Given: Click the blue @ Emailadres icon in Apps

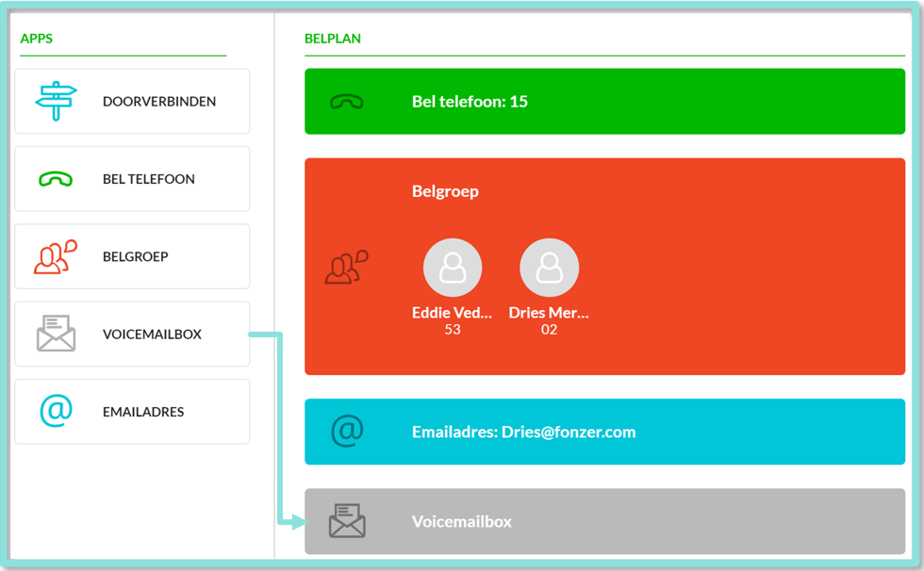Looking at the screenshot, I should [x=56, y=411].
